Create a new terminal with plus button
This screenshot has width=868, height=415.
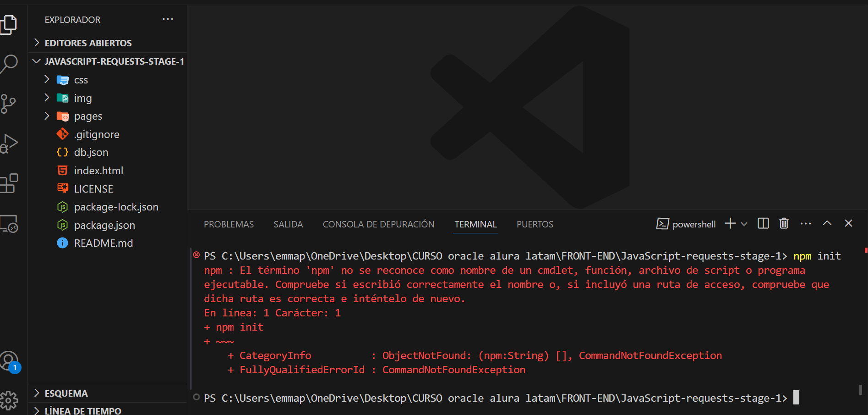730,223
